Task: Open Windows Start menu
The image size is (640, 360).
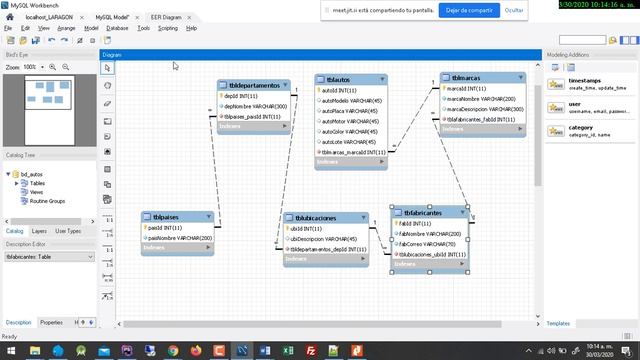Action: coord(11,351)
